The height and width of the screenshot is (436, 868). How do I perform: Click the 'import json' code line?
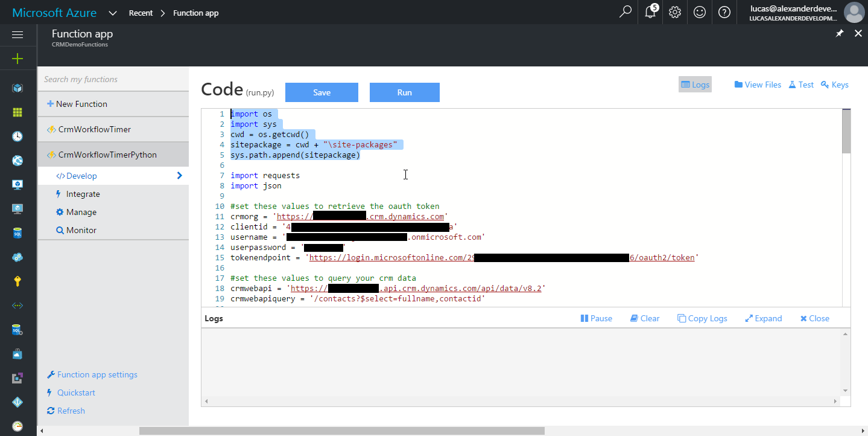point(256,186)
